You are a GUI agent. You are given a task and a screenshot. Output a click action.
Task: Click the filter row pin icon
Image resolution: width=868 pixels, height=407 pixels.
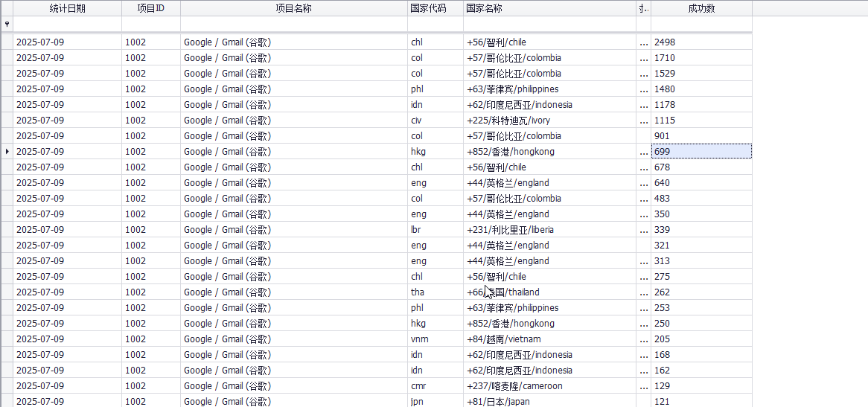pyautogui.click(x=7, y=25)
